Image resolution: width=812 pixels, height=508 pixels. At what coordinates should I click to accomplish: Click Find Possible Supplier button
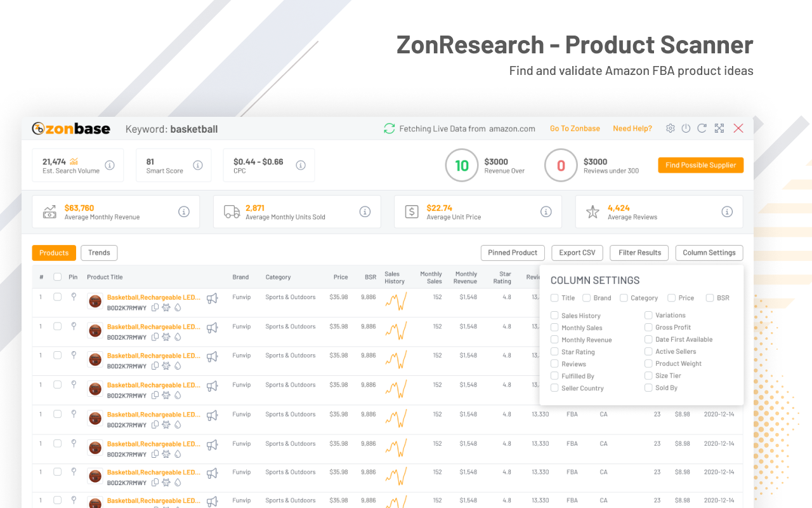[x=700, y=165]
